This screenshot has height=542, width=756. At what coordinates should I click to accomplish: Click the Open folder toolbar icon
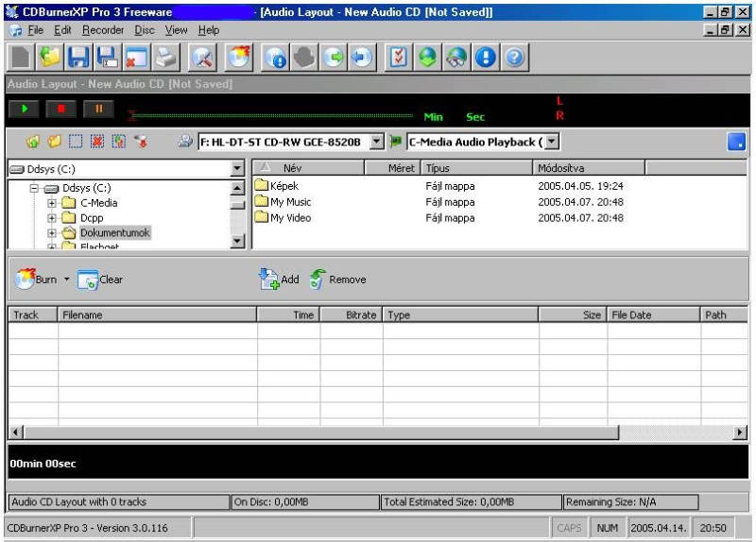coord(49,59)
